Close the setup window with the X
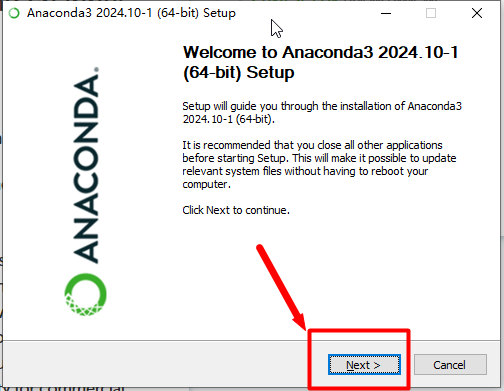Screen dimensions: 504x391 pos(477,13)
